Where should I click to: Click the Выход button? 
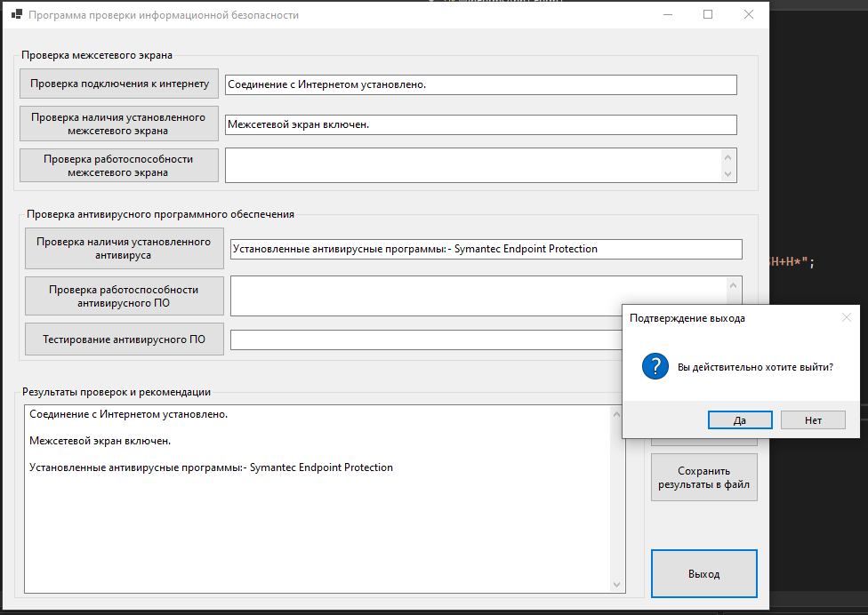[704, 573]
